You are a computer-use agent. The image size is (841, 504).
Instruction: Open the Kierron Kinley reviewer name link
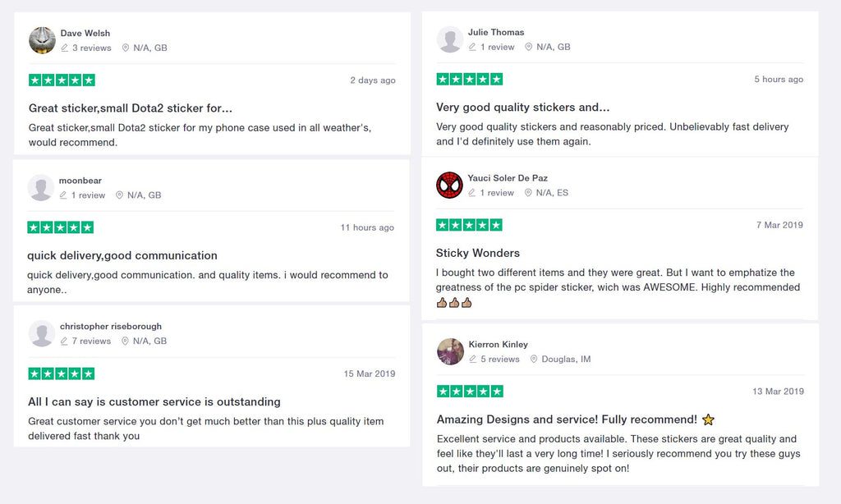(x=499, y=345)
